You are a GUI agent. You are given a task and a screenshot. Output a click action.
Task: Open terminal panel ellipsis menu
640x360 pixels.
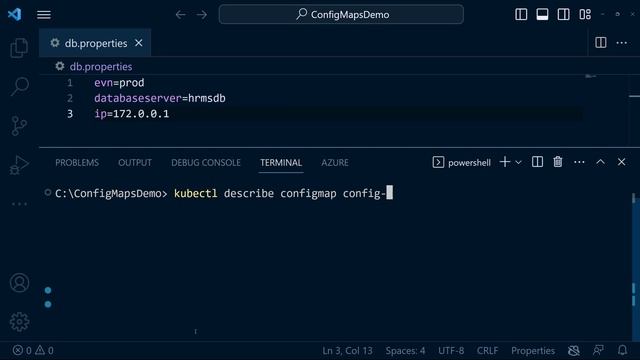579,162
